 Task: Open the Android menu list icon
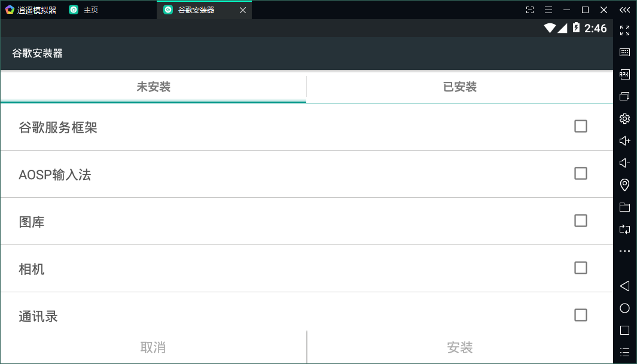tap(625, 352)
